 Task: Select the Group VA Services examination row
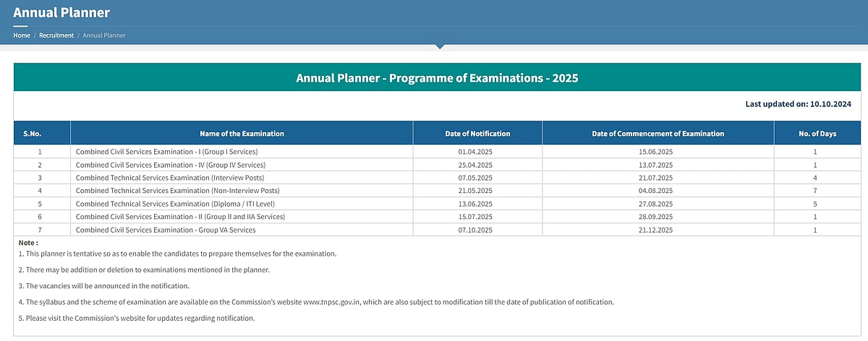tap(166, 230)
